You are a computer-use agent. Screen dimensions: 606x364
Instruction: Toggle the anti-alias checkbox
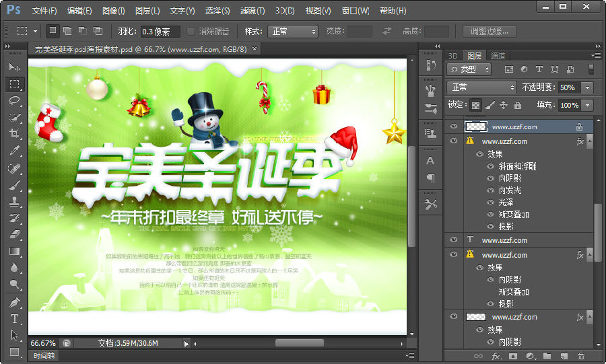click(x=191, y=31)
